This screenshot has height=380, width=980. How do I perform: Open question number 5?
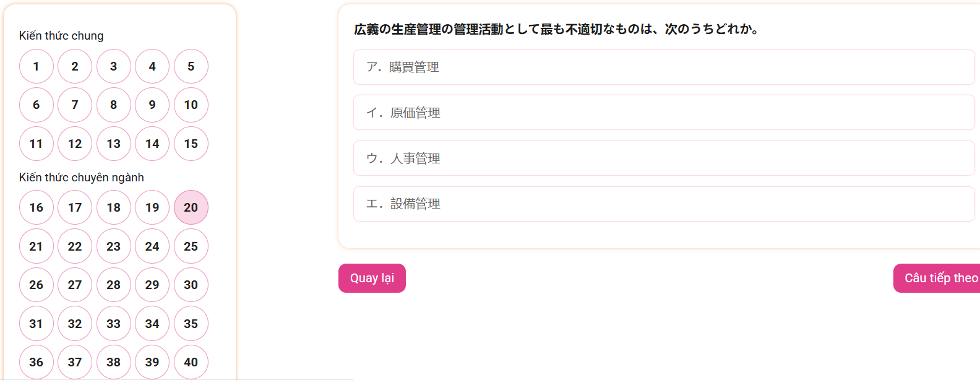click(191, 66)
